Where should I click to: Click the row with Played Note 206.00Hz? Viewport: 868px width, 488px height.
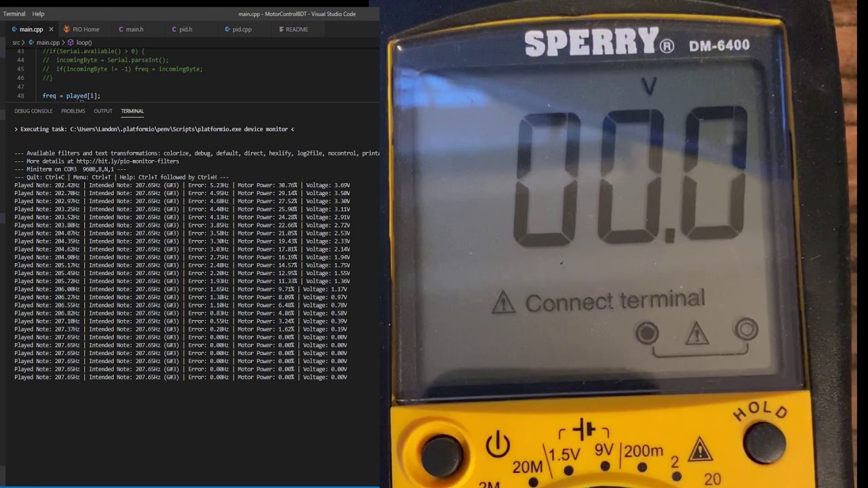[181, 289]
